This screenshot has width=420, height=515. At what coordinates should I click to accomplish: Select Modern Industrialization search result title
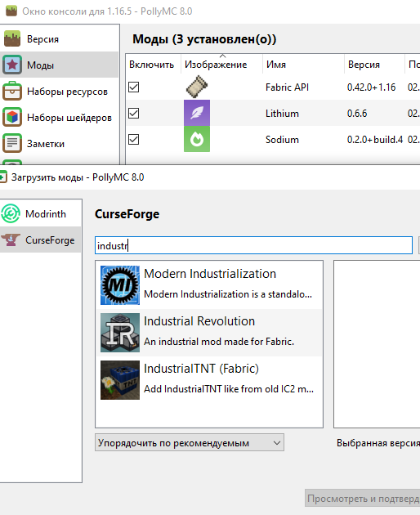coord(210,274)
